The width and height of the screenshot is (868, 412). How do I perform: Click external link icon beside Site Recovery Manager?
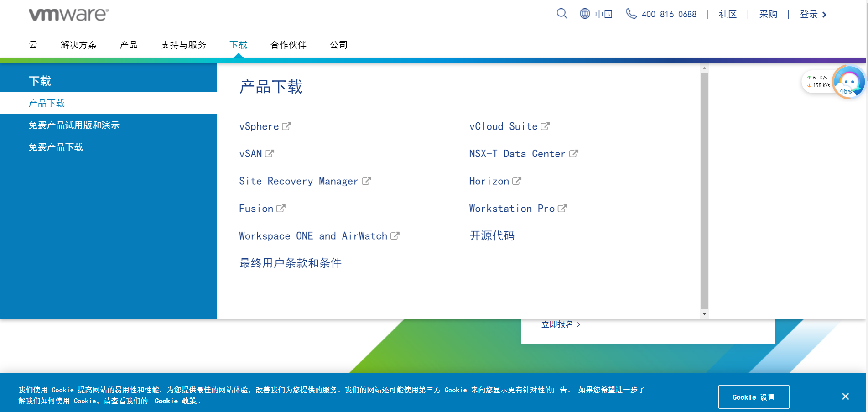(366, 181)
